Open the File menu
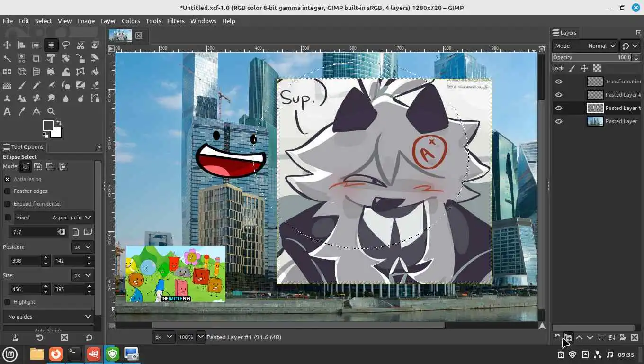 (8, 21)
